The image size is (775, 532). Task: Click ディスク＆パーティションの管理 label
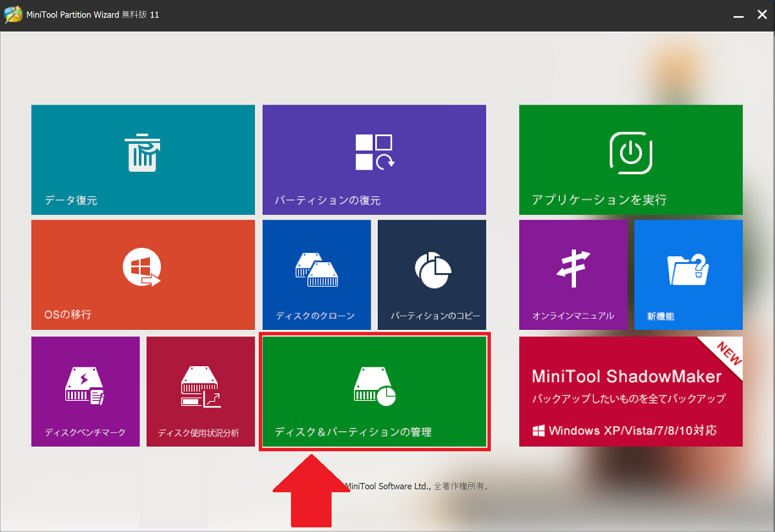(x=353, y=432)
